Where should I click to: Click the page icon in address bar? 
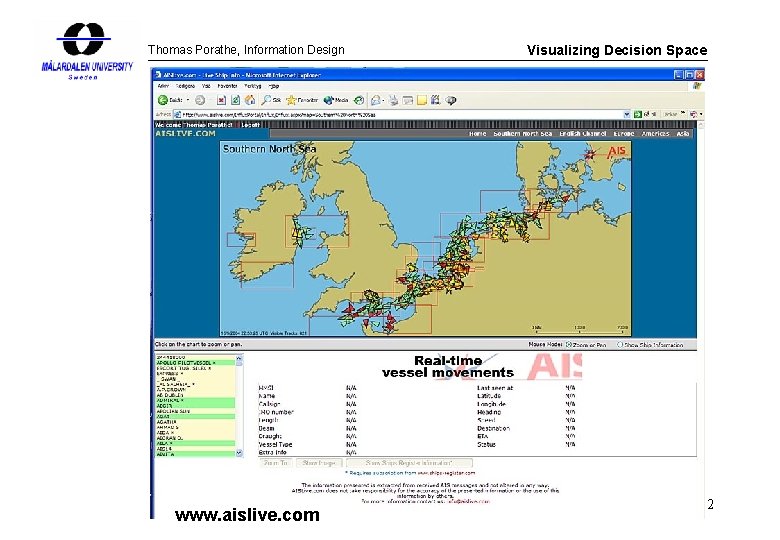177,114
